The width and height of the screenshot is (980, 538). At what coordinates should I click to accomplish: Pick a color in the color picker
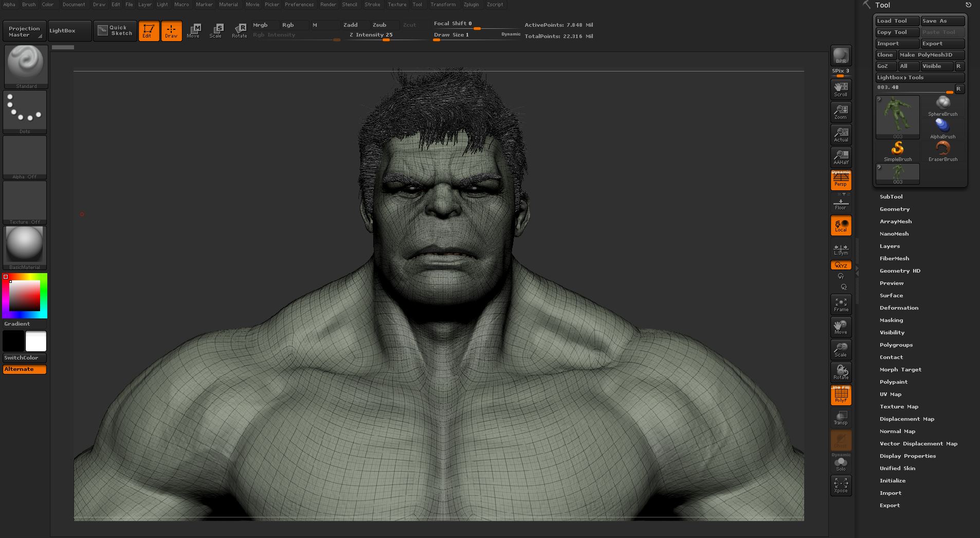point(25,296)
